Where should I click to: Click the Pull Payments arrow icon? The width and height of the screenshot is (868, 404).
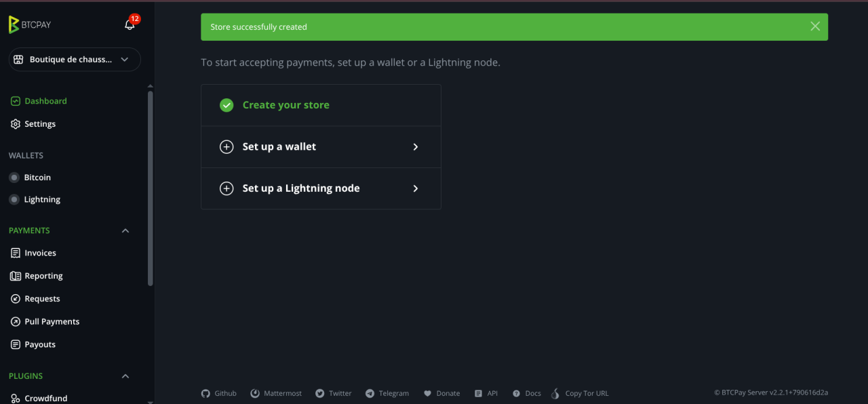pos(16,321)
